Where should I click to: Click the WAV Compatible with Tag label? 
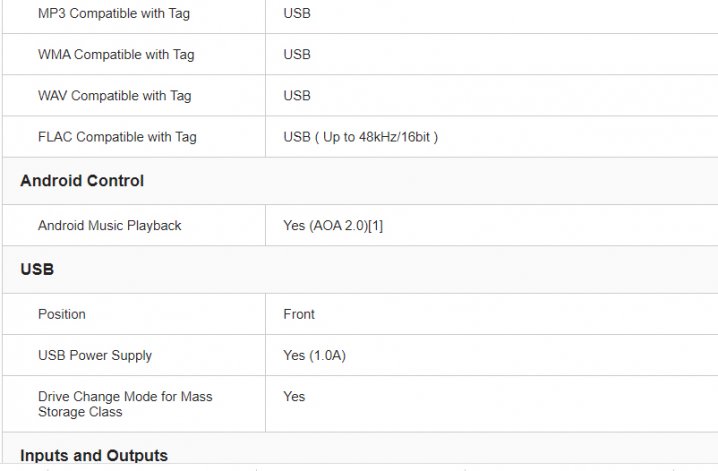(114, 96)
